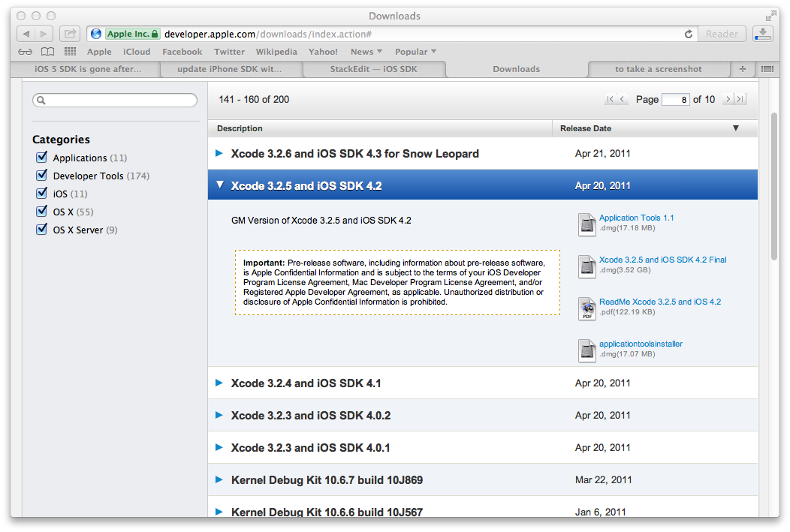Open the Share button in toolbar
The width and height of the screenshot is (790, 532).
pos(70,34)
